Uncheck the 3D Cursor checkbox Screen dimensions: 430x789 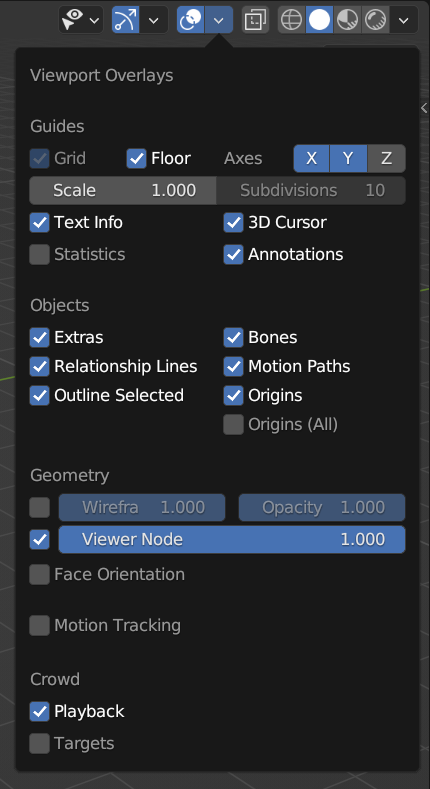coord(233,222)
